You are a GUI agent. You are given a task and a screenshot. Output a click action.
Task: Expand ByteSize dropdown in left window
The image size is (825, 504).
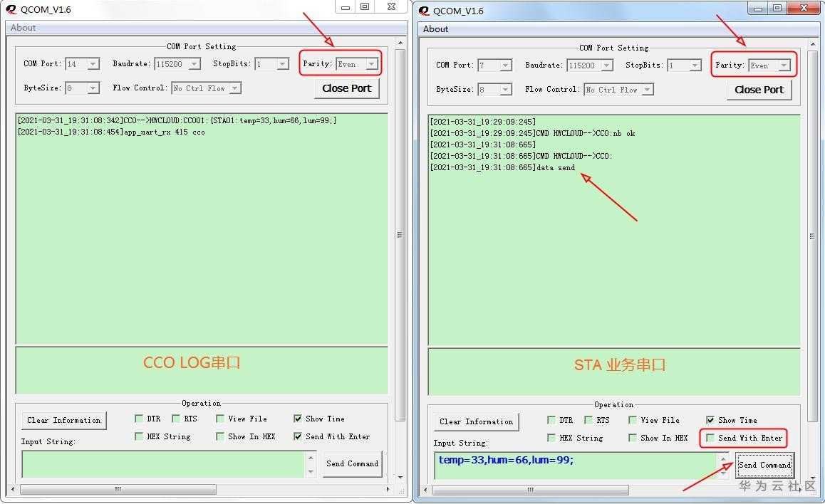93,88
